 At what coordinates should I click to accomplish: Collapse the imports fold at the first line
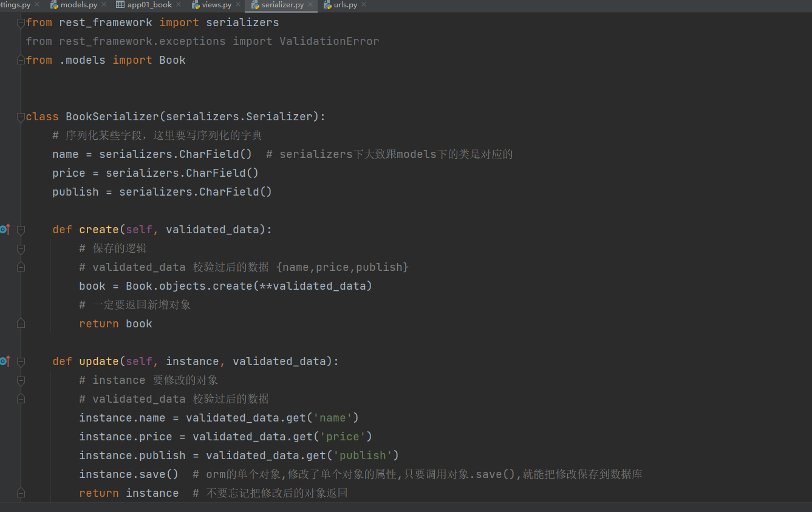tap(21, 22)
